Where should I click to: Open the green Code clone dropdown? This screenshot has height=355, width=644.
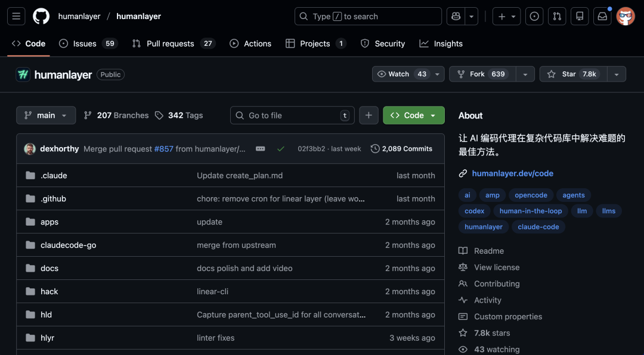[414, 116]
